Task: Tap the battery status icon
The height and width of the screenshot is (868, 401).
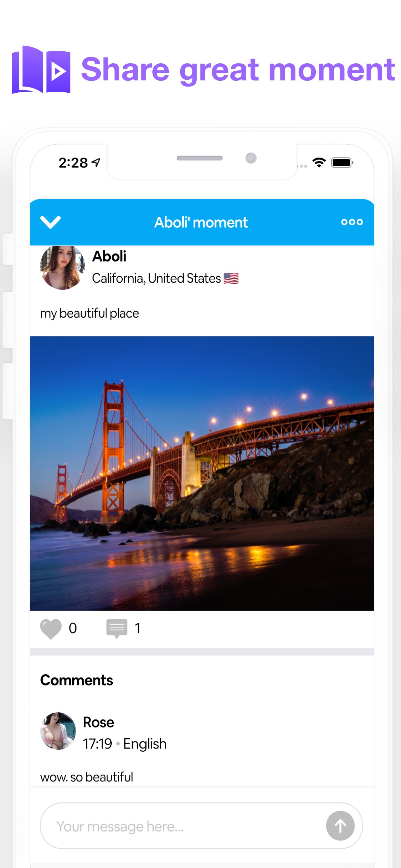Action: 342,162
